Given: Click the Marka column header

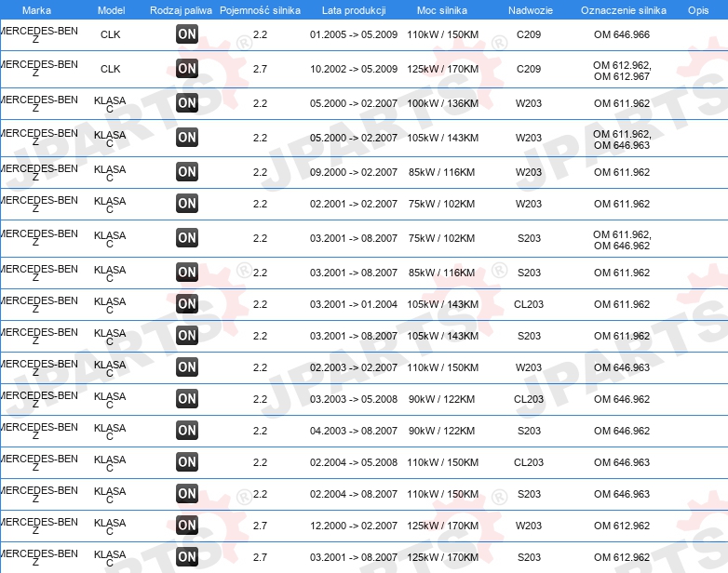Looking at the screenshot, I should tap(36, 10).
